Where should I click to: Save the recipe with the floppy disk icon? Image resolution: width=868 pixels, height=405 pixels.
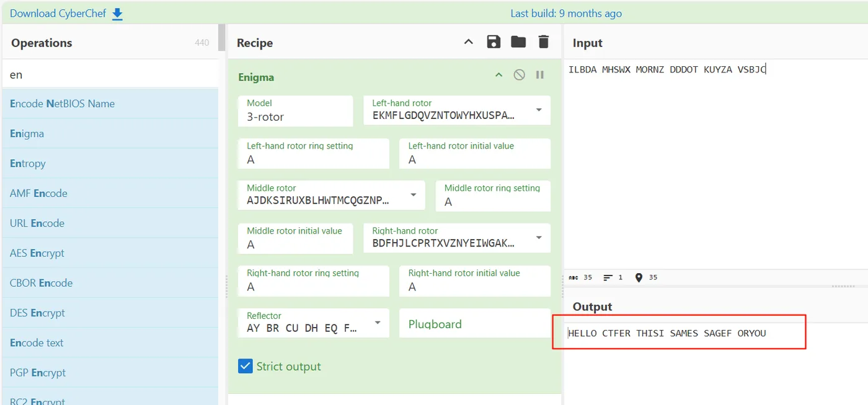point(494,42)
